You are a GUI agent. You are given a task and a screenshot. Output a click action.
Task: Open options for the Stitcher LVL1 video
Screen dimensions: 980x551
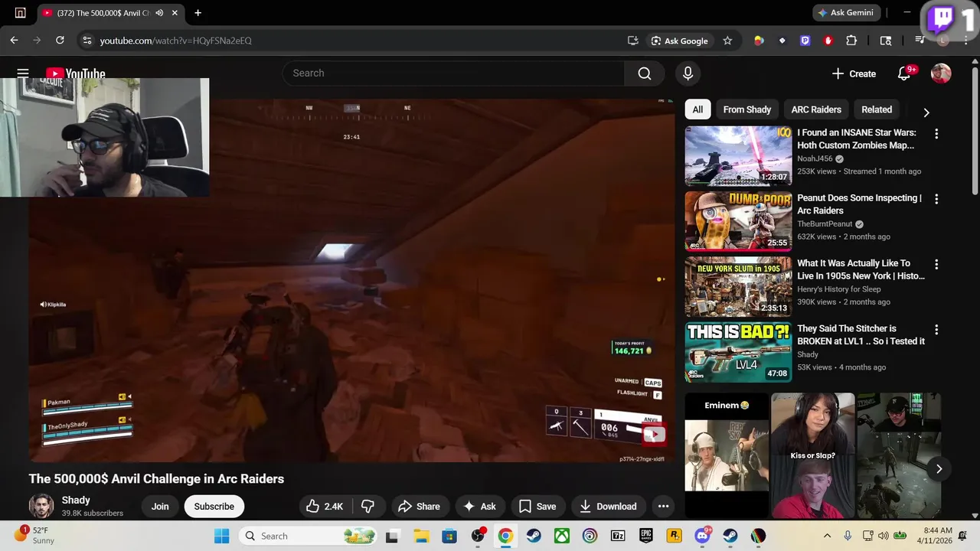[936, 330]
